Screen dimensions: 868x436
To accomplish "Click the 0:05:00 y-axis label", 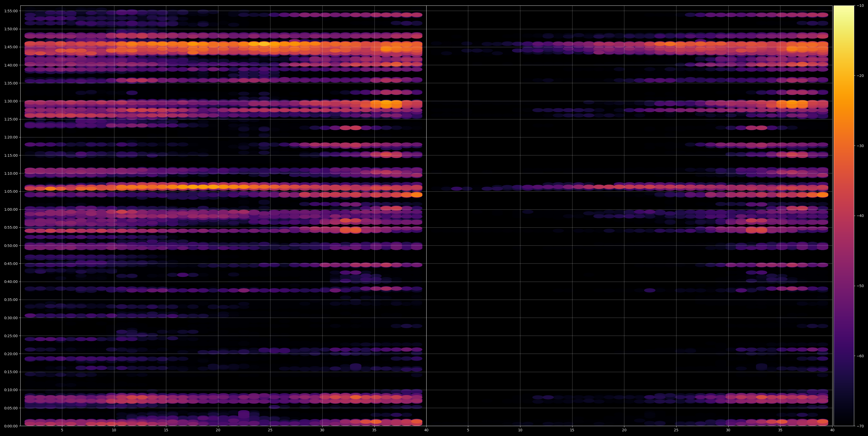I will [11, 408].
